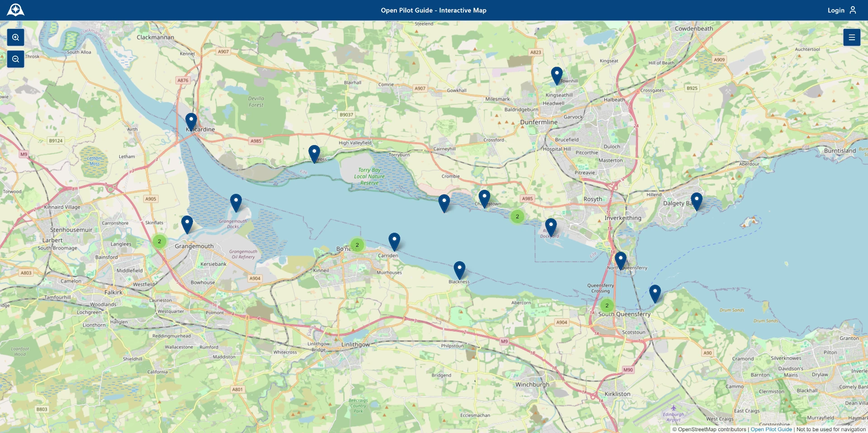Select the Rosyth Dockyard pin
The height and width of the screenshot is (433, 868).
click(551, 227)
